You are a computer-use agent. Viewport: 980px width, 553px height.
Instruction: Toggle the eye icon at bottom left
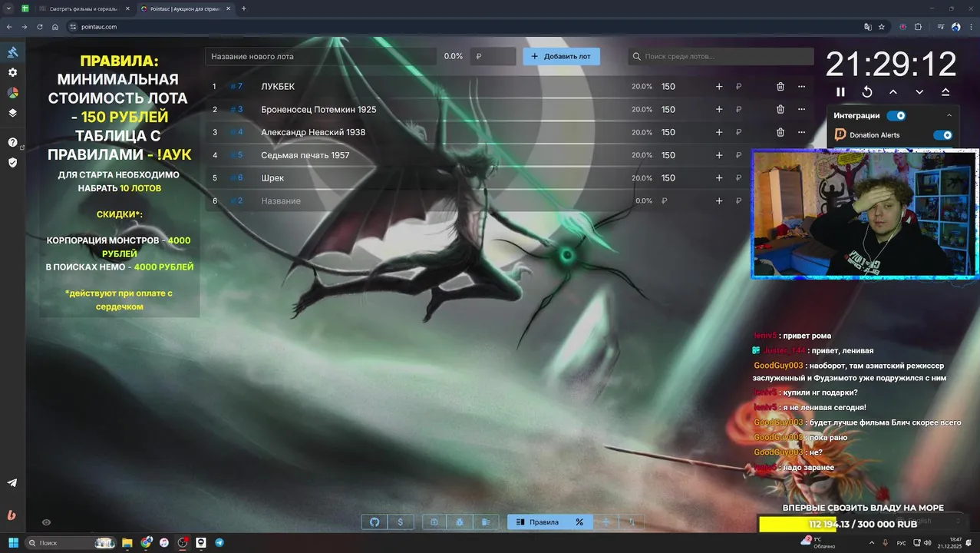click(46, 522)
